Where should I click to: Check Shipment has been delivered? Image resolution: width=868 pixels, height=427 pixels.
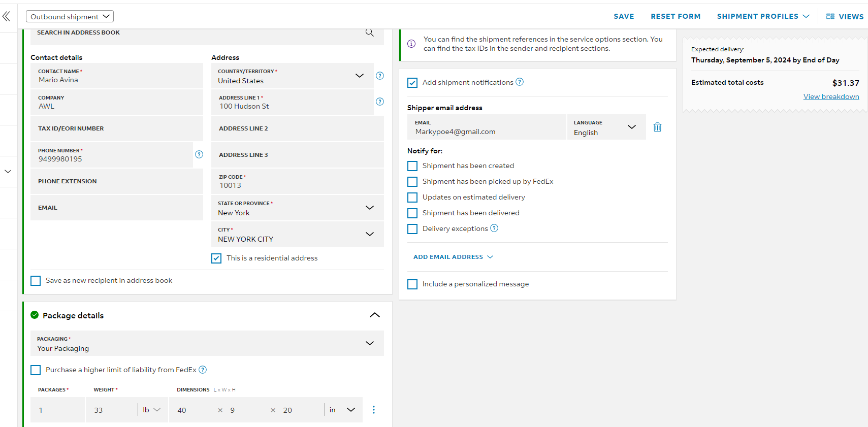tap(412, 213)
